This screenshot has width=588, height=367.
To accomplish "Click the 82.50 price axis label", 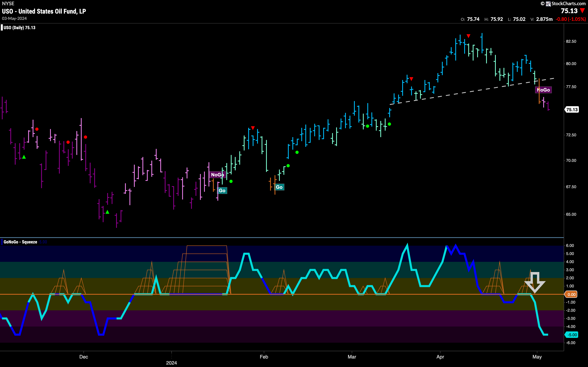I will click(x=571, y=42).
